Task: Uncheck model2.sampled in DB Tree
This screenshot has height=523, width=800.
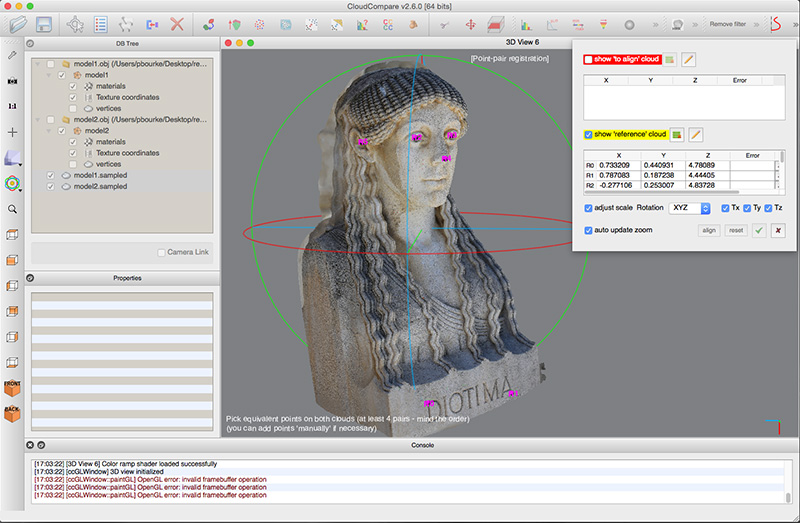Action: pos(51,187)
